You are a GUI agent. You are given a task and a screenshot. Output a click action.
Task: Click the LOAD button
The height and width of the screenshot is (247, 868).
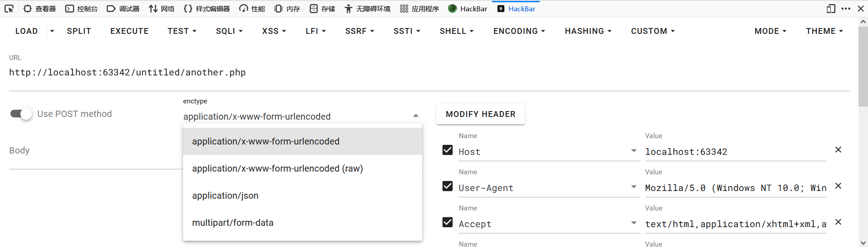(x=27, y=31)
